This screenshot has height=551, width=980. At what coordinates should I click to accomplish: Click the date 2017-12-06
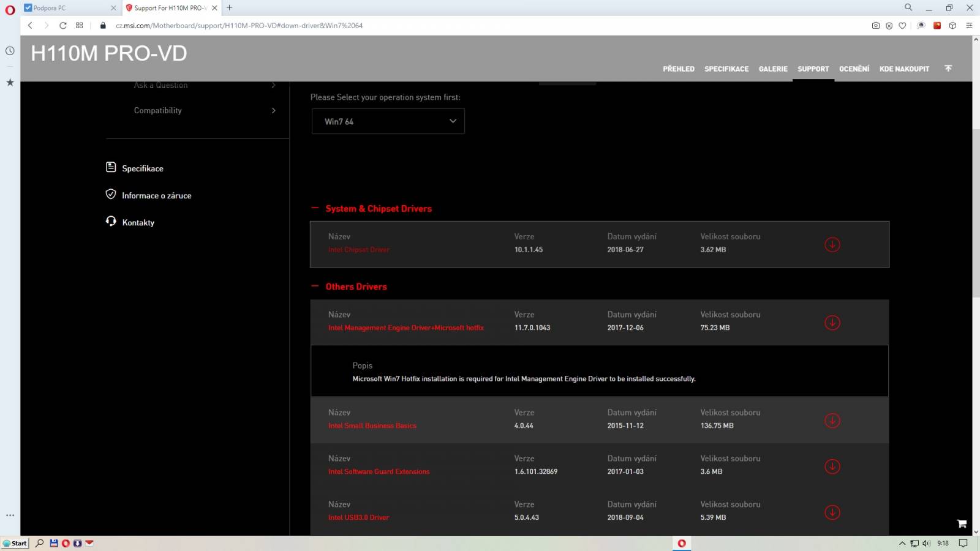click(x=625, y=328)
